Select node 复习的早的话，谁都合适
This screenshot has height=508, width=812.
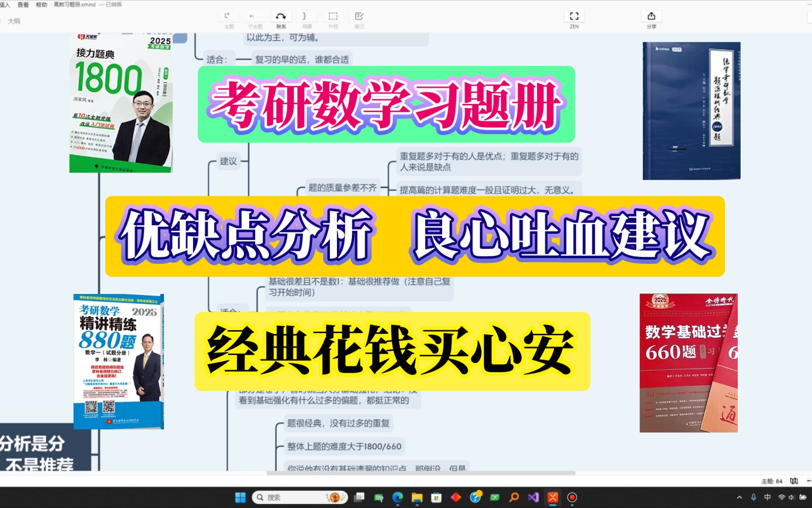pos(302,60)
